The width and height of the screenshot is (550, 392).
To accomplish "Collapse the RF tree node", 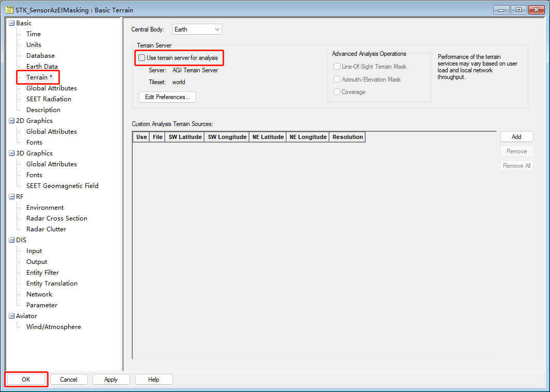I will coord(11,197).
